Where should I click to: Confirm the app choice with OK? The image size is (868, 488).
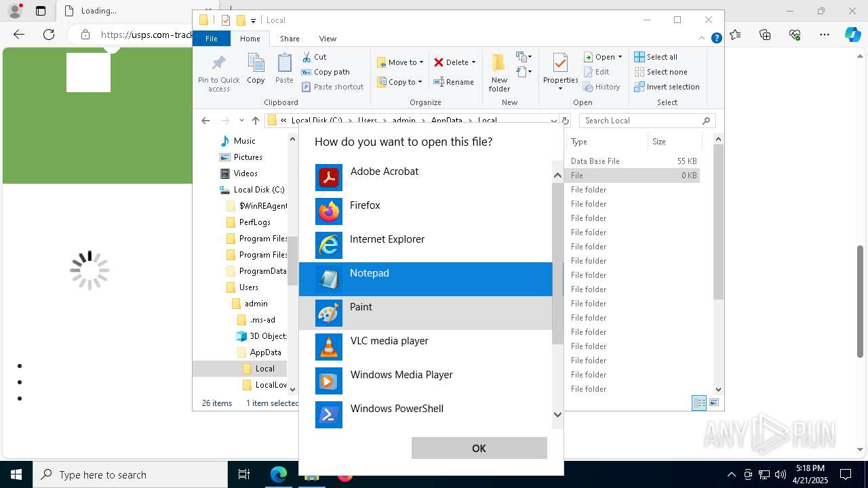pos(479,448)
